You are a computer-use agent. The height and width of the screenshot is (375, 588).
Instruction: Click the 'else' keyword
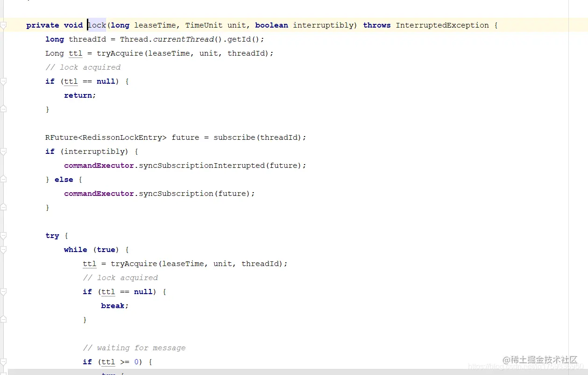tap(64, 180)
